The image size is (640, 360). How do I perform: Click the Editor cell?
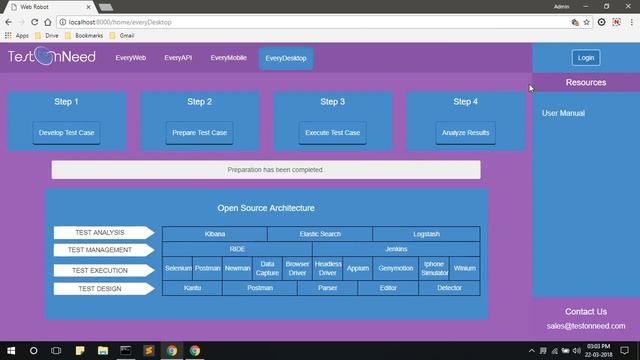coord(388,288)
